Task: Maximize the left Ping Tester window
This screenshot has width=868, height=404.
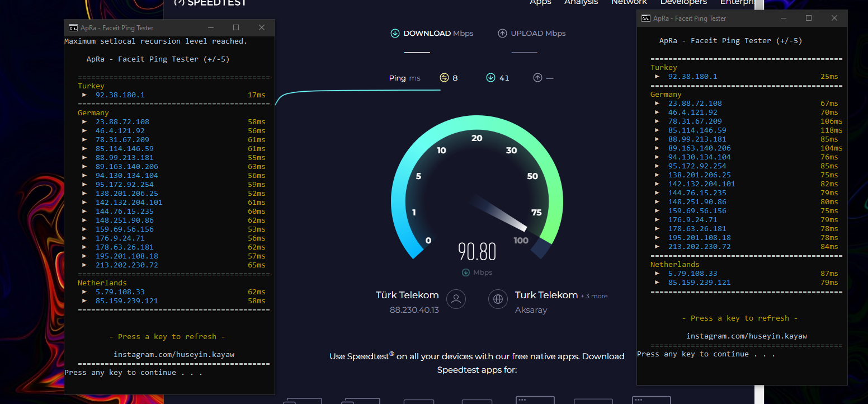Action: click(236, 28)
